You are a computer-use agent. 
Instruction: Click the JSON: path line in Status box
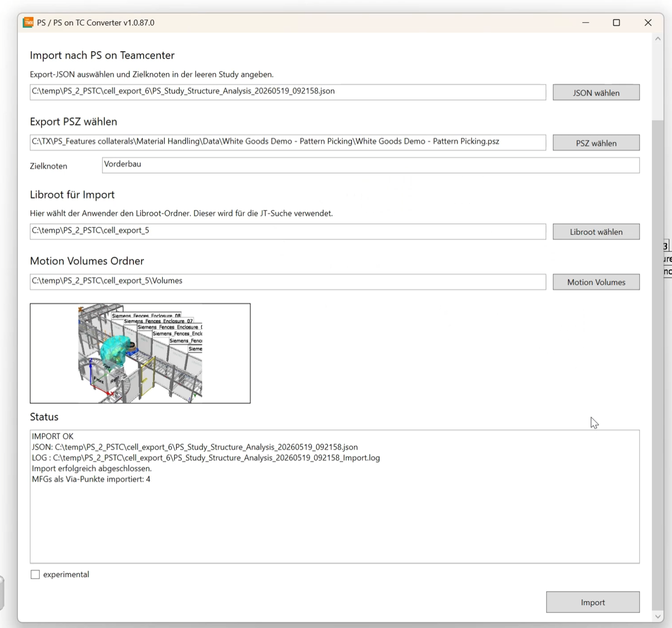point(195,447)
